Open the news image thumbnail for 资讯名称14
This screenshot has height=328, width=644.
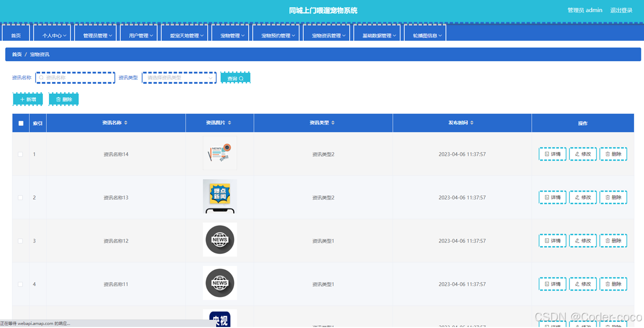pyautogui.click(x=220, y=153)
